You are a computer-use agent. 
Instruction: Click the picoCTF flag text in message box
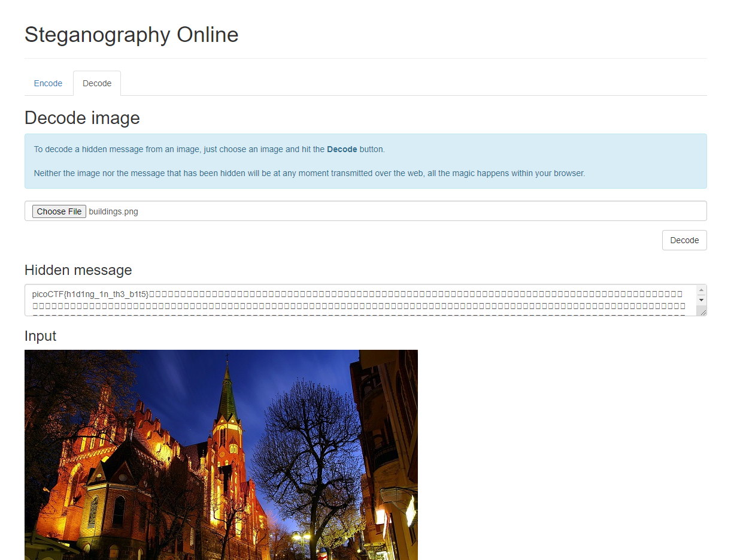pyautogui.click(x=90, y=293)
